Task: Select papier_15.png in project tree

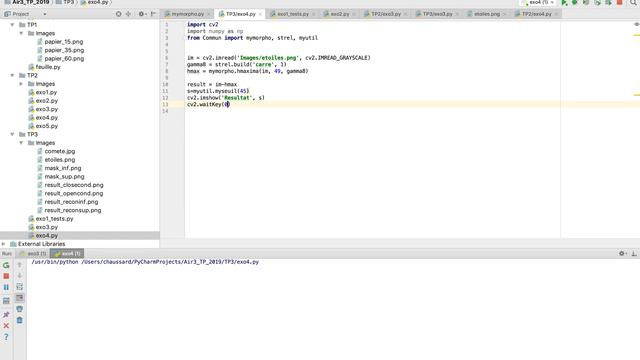Action: pyautogui.click(x=64, y=42)
